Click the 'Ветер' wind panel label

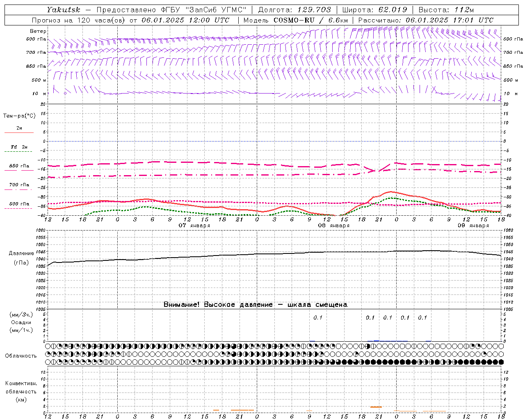tap(38, 31)
